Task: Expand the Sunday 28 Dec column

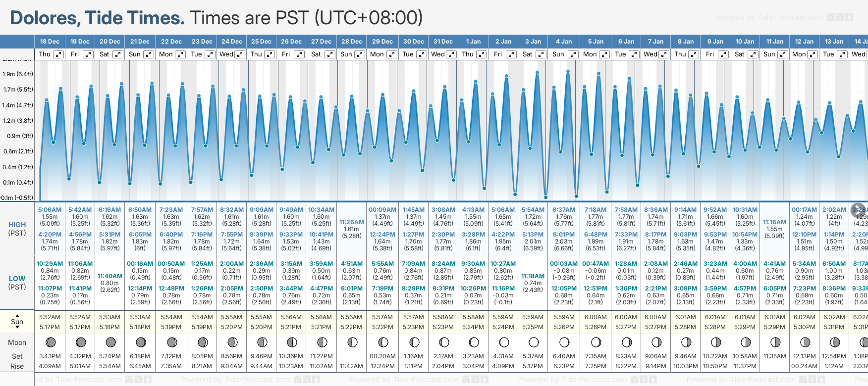Action: 360,54
